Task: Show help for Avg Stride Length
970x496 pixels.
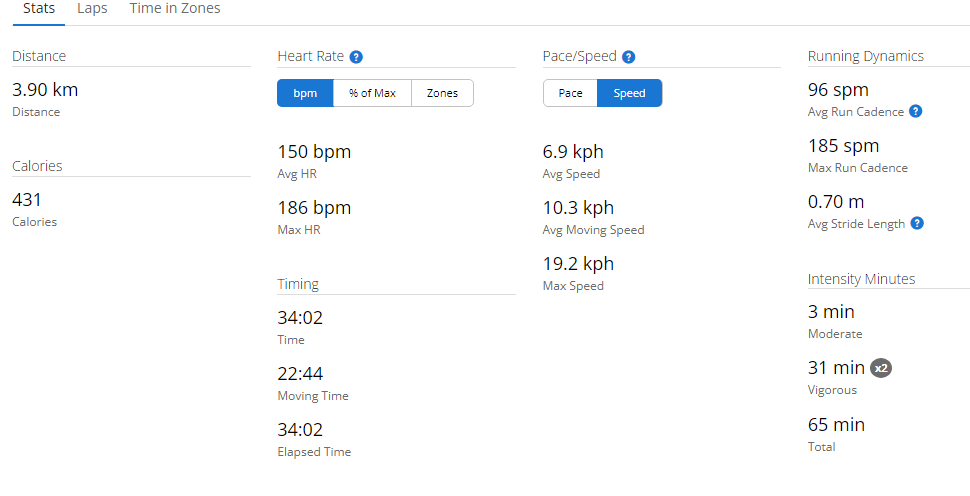Action: (917, 223)
